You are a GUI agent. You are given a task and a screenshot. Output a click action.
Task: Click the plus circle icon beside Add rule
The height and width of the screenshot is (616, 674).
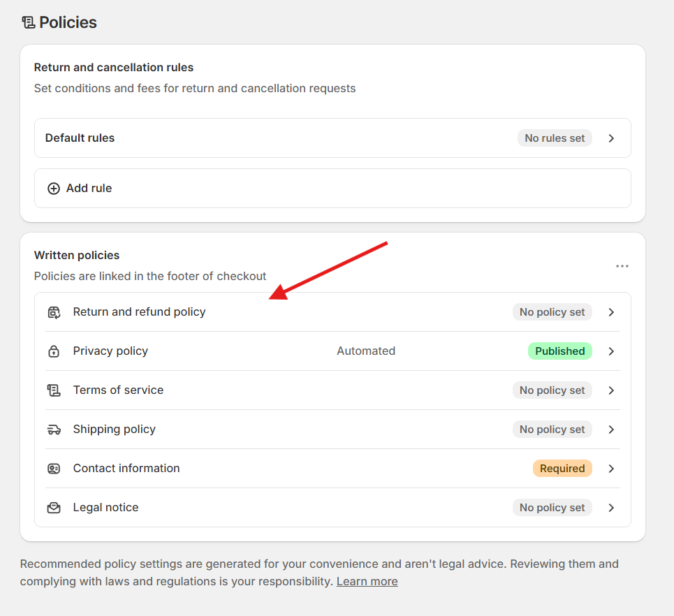(54, 189)
